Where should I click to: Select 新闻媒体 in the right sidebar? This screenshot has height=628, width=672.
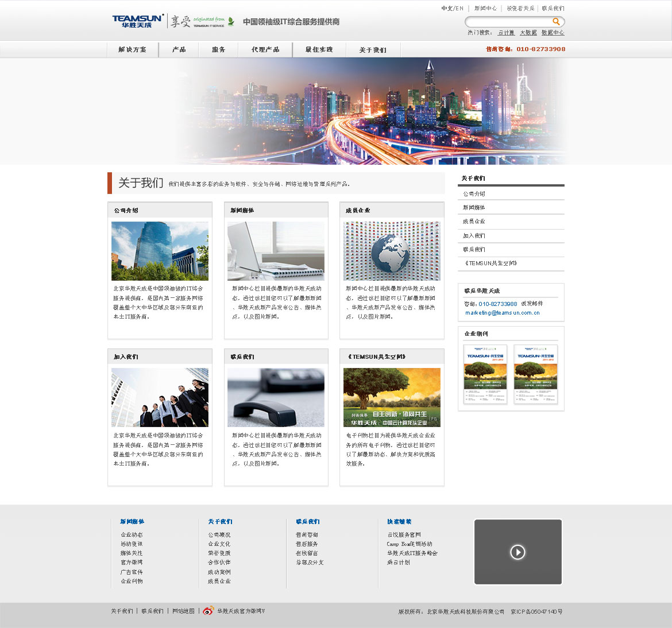474,208
